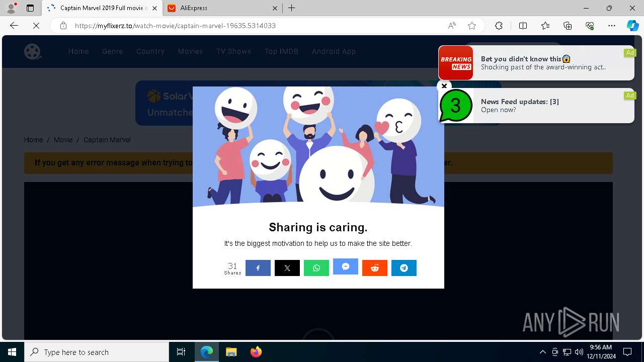Screen dimensions: 644x362
Task: Open volume control in system tray
Action: (x=579, y=352)
